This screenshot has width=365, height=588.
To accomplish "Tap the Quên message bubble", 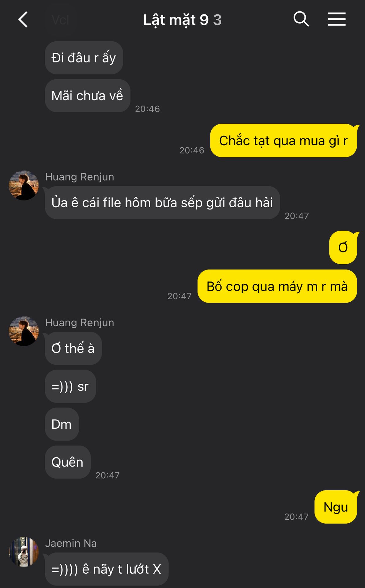I will [68, 462].
